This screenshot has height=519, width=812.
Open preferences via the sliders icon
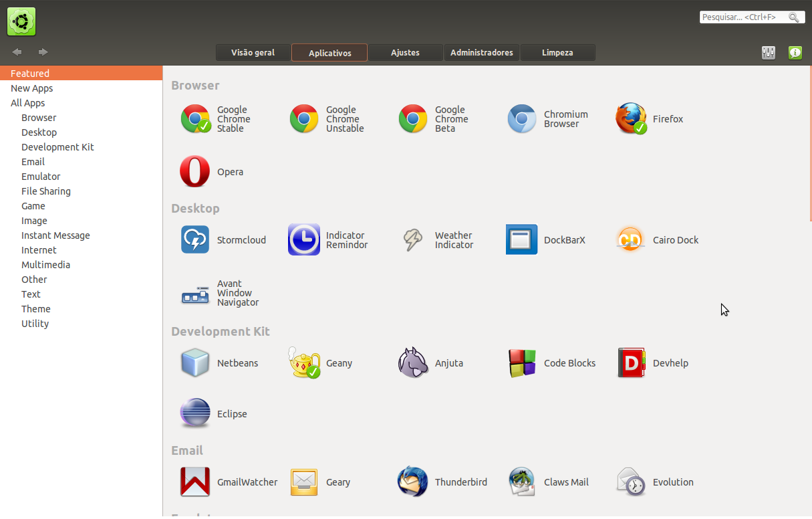click(x=769, y=53)
